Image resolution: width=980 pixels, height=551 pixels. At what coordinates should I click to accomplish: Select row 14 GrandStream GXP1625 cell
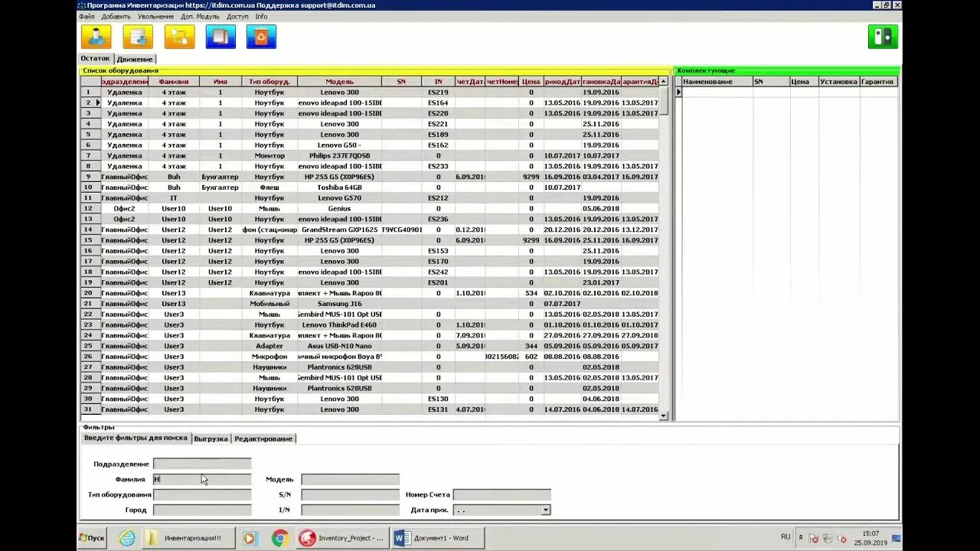coord(339,230)
